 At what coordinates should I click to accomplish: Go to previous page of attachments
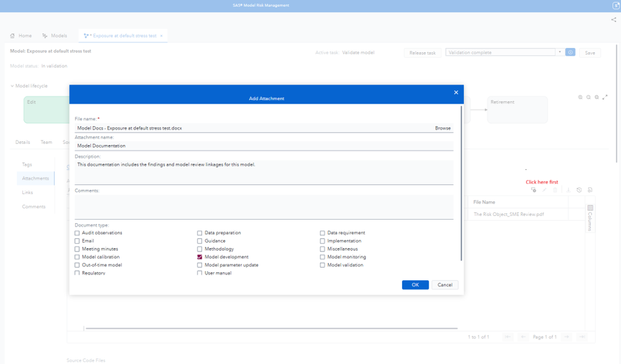pos(523,337)
